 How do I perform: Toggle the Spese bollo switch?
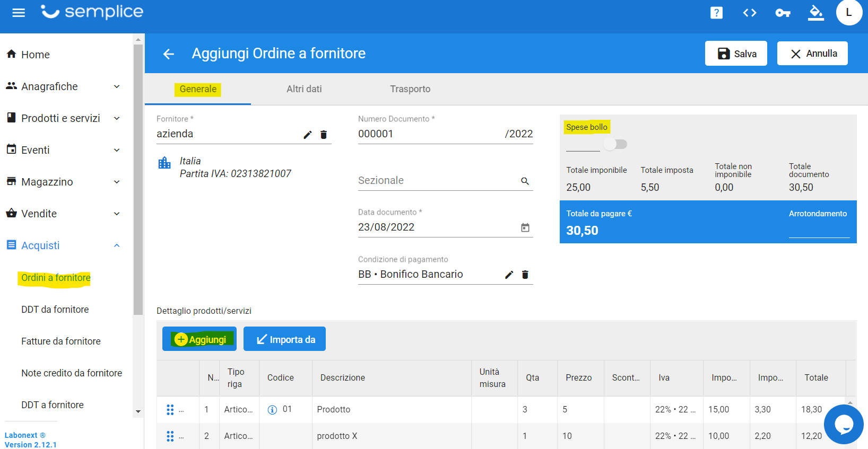point(615,144)
